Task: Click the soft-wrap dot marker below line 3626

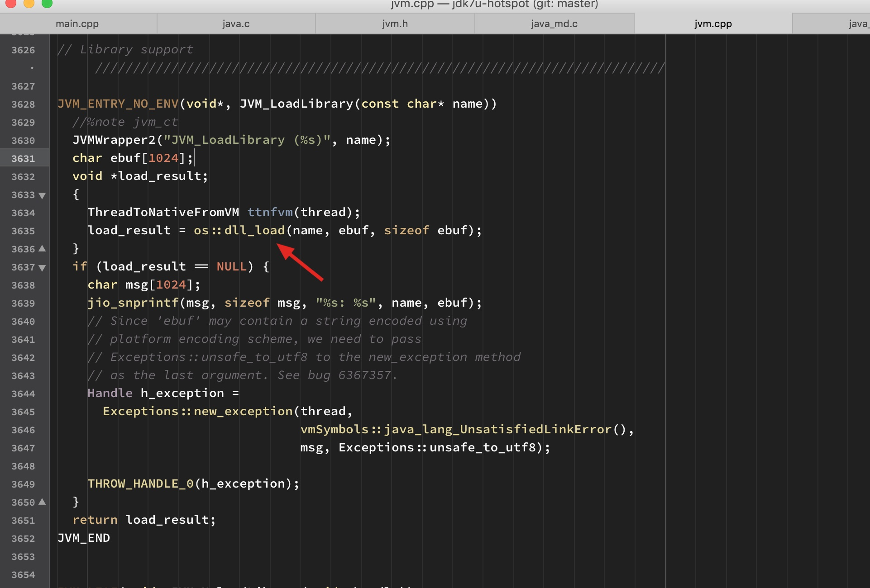Action: click(x=32, y=68)
